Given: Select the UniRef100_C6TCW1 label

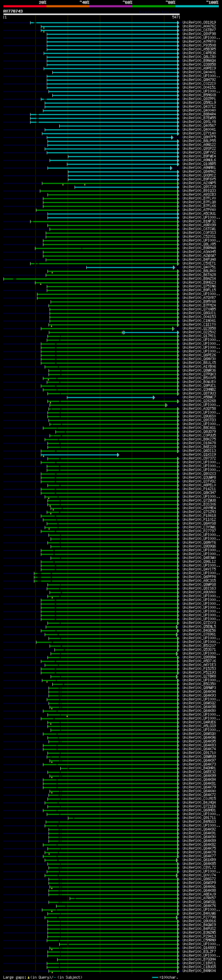Looking at the screenshot, I should (199, 229).
